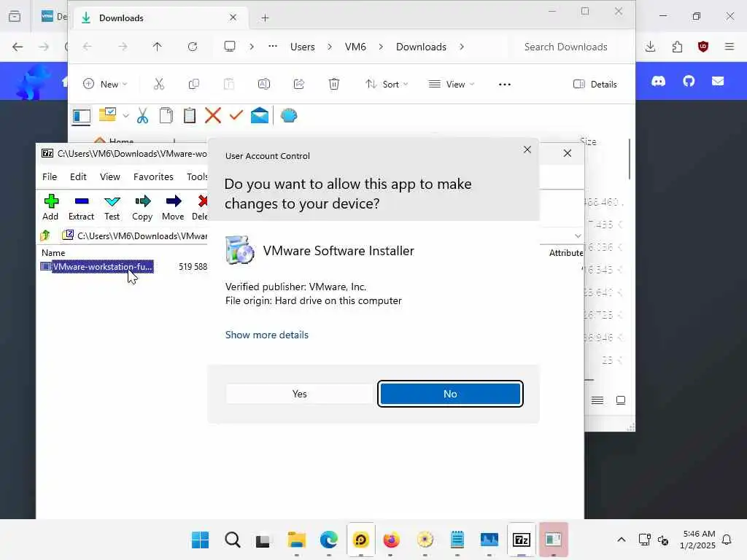The image size is (747, 560).
Task: Open See more options in Explorer
Action: click(x=505, y=85)
